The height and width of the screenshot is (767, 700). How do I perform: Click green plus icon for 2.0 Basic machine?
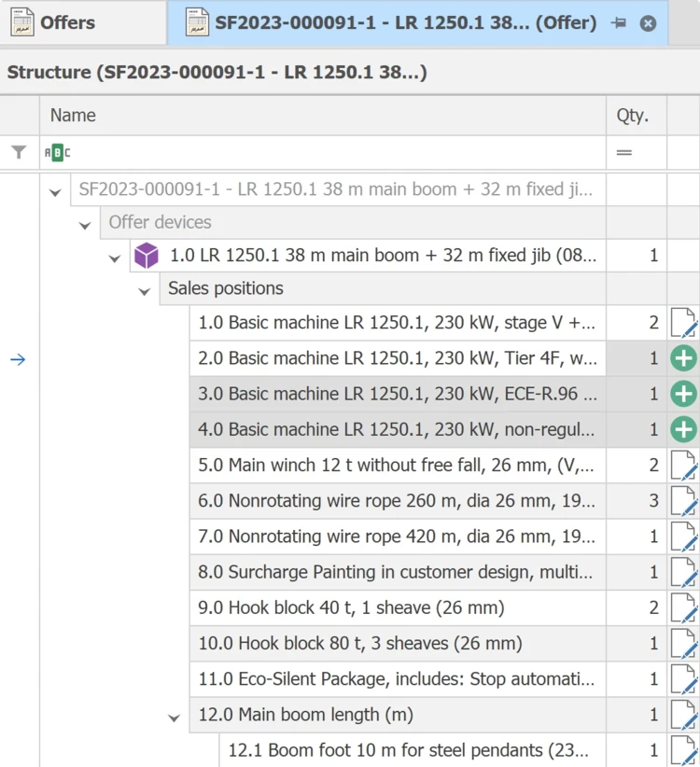pos(683,359)
